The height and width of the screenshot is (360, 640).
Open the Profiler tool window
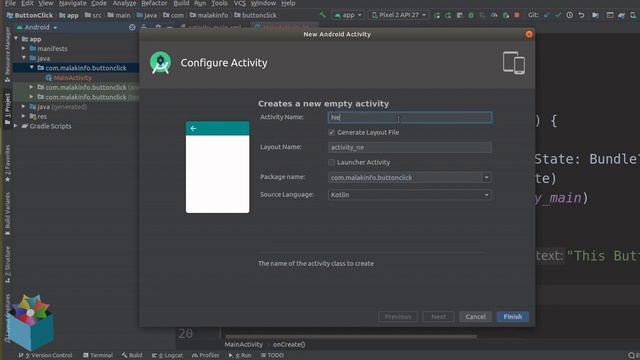[x=205, y=356]
